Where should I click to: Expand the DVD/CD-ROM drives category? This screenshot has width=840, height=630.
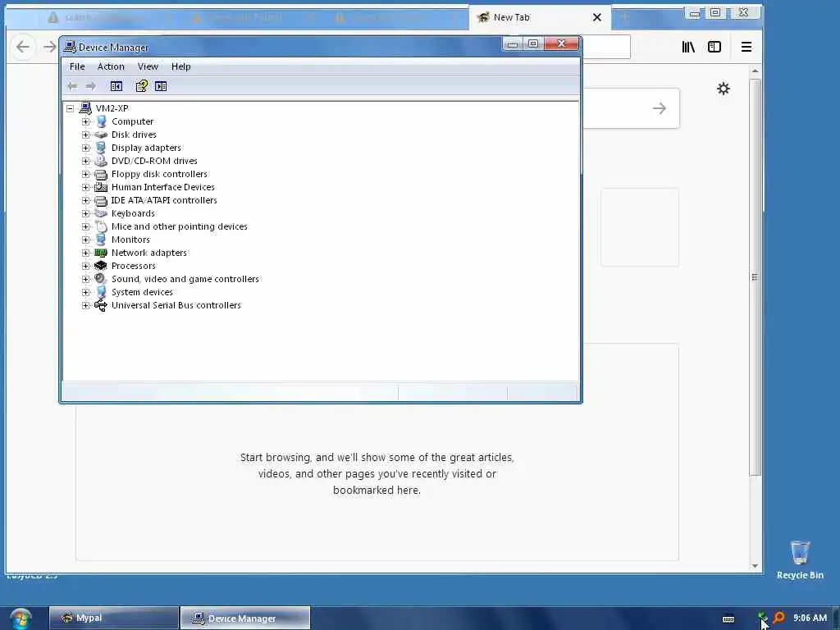coord(85,161)
